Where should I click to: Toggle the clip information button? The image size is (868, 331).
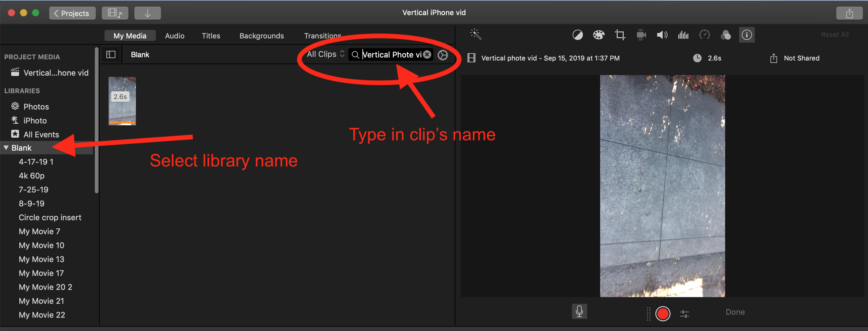coord(747,35)
